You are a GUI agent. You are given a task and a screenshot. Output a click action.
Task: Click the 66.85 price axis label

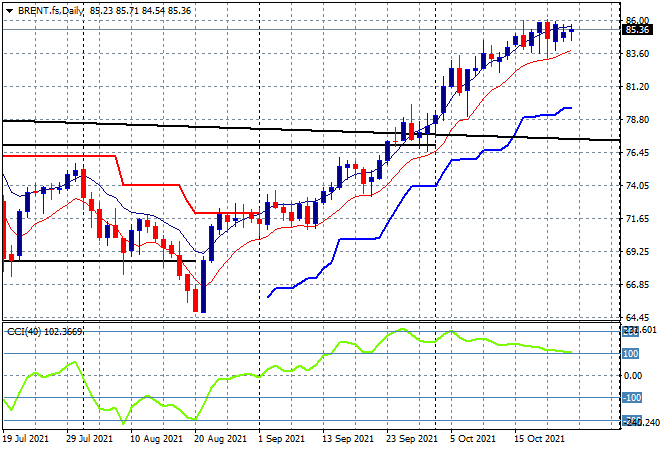click(637, 285)
